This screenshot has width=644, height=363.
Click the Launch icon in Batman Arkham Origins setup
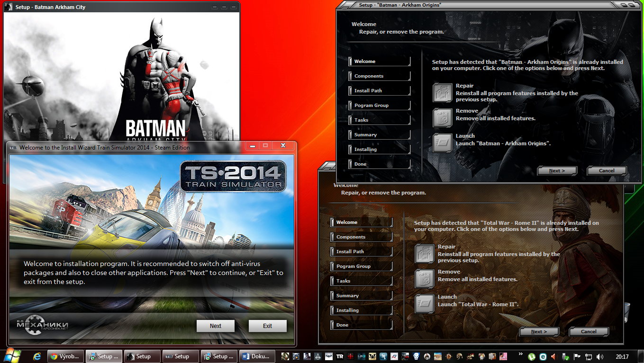coord(442,143)
